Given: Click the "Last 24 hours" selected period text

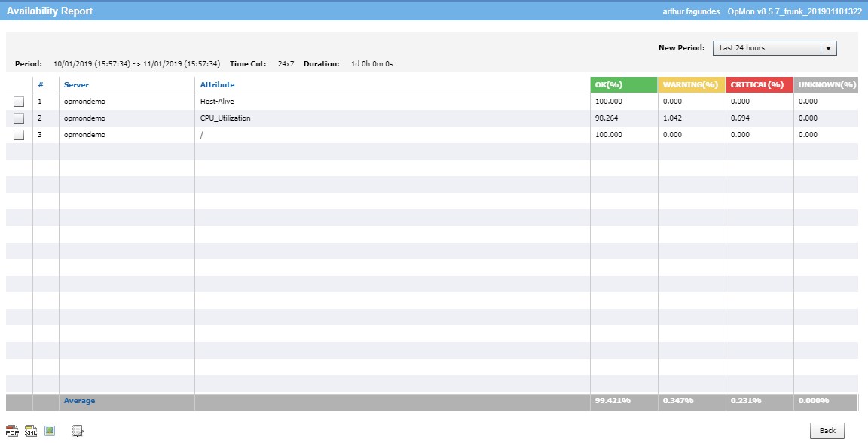Looking at the screenshot, I should click(741, 48).
